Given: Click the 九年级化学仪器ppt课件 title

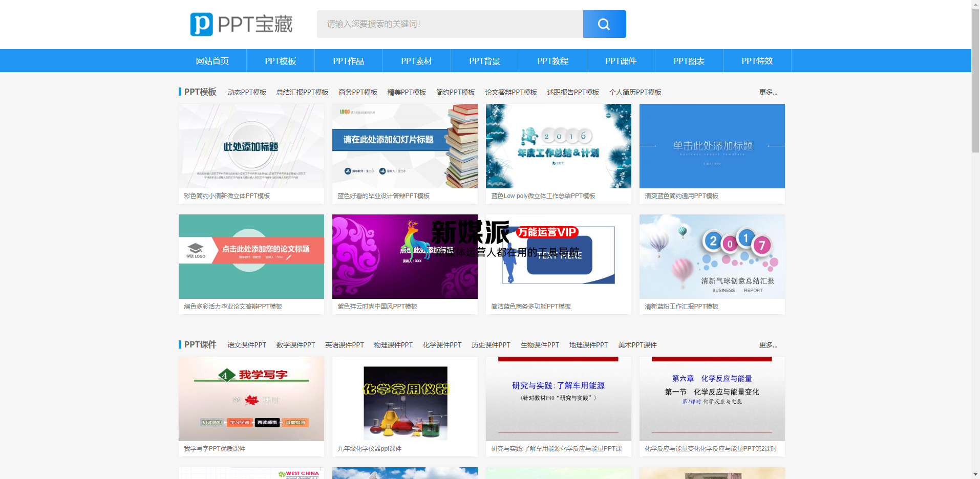Looking at the screenshot, I should [370, 449].
